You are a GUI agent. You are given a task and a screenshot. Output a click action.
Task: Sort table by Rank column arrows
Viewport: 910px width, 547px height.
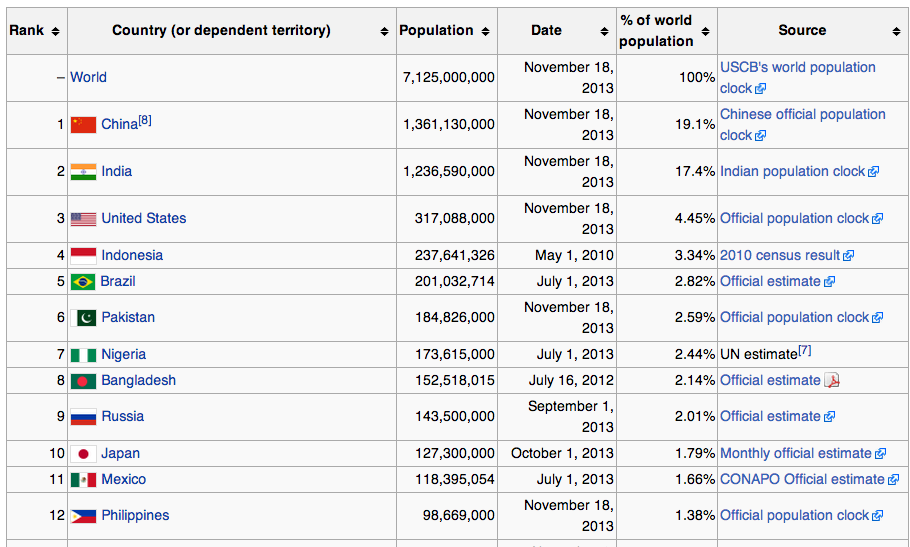(x=55, y=32)
